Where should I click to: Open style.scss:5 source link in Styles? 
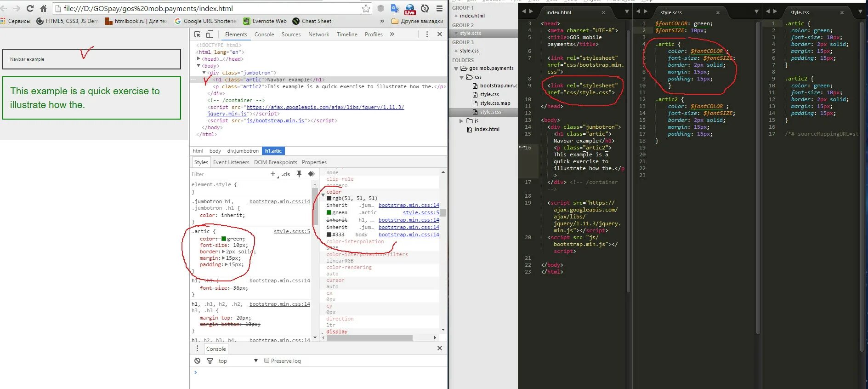(x=292, y=231)
